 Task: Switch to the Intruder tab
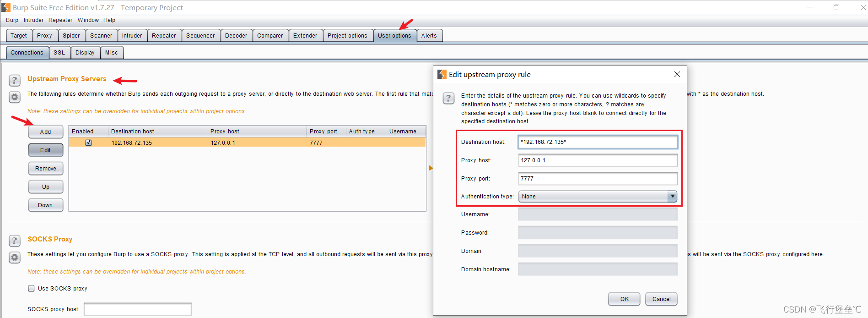[132, 36]
